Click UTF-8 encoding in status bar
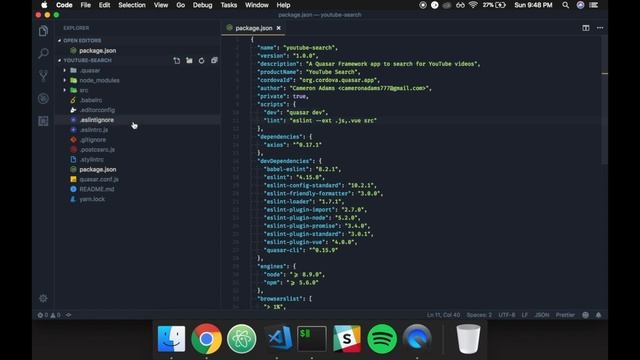640x360 pixels. pyautogui.click(x=507, y=315)
